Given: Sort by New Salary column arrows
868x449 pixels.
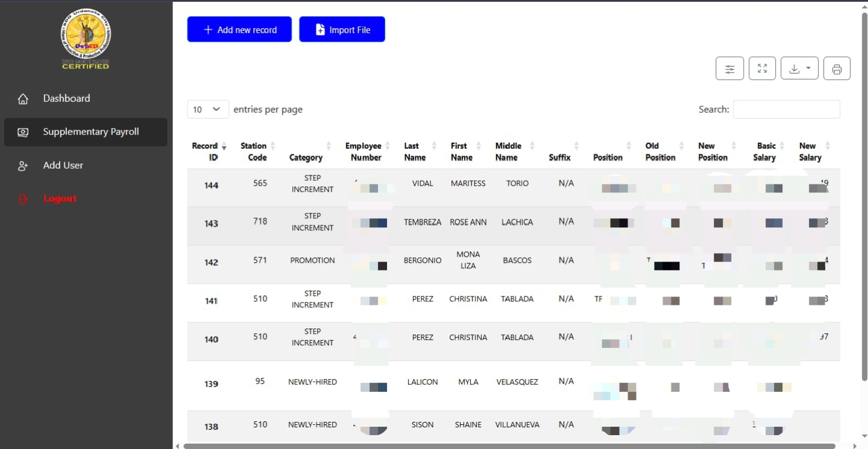Looking at the screenshot, I should [828, 146].
